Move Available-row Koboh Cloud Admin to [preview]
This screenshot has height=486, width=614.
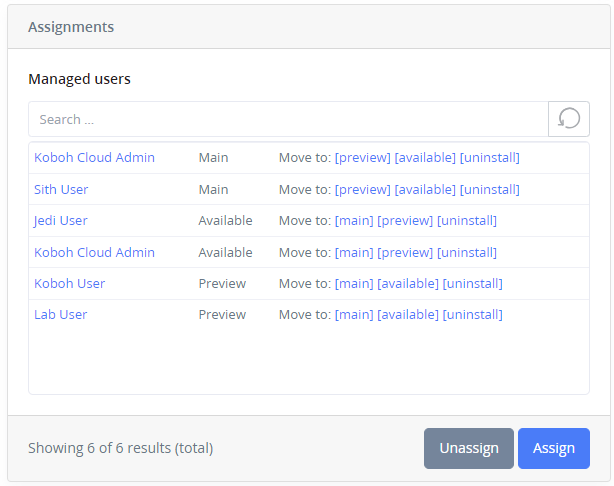point(405,252)
